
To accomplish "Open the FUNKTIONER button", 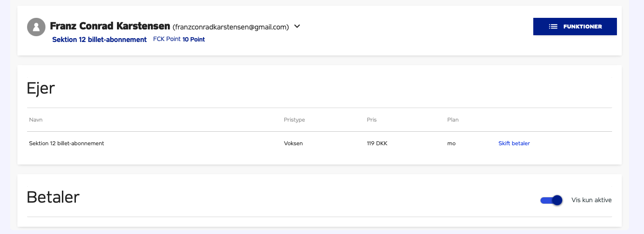I will [x=575, y=27].
